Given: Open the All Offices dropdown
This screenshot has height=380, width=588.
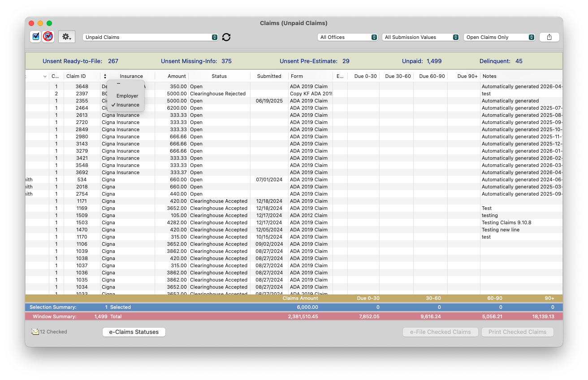Looking at the screenshot, I should tap(347, 37).
